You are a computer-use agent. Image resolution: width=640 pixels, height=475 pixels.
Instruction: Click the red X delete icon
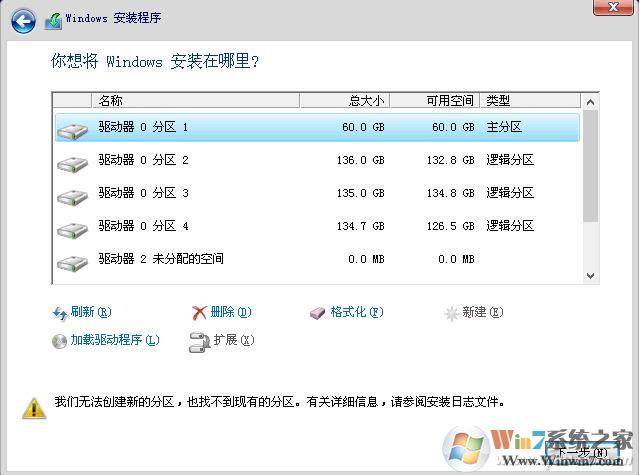click(x=199, y=313)
